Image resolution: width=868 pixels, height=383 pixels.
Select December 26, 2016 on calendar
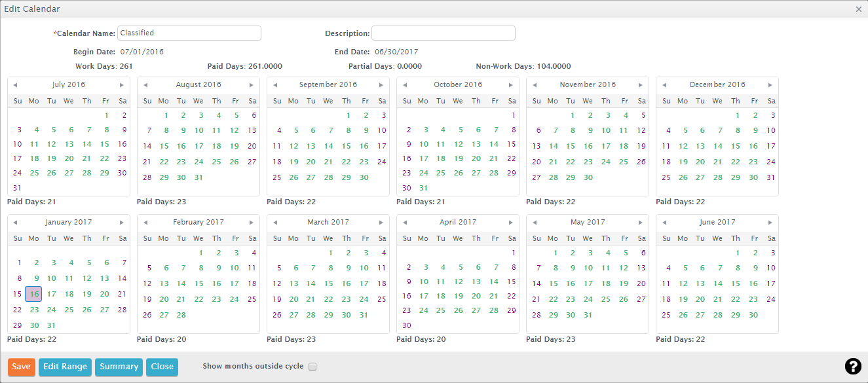683,177
